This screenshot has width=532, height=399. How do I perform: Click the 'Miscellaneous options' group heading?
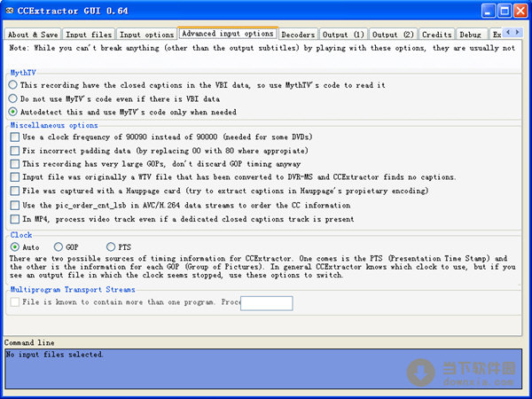click(x=54, y=125)
